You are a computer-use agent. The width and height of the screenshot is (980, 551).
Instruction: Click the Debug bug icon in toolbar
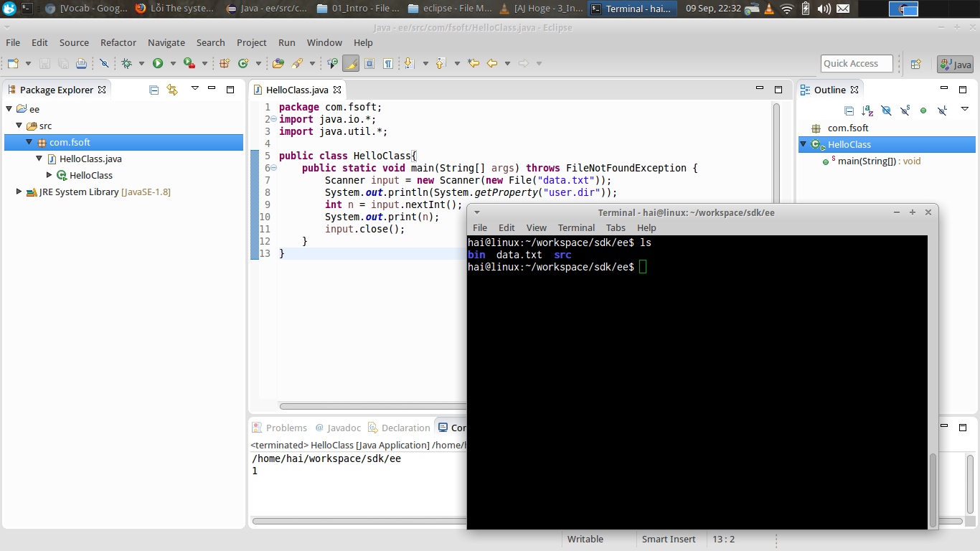[127, 64]
